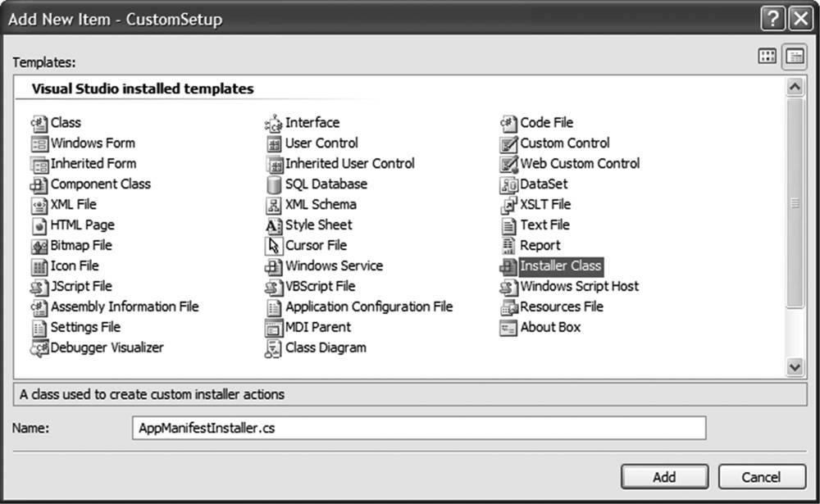The height and width of the screenshot is (504, 820).
Task: Click the scroll down arrow in templates list
Action: coord(795,367)
